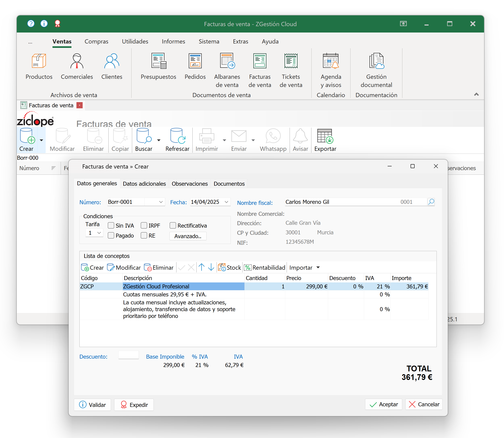Eliminate the selected concept line
Image resolution: width=504 pixels, height=438 pixels.
click(x=159, y=267)
